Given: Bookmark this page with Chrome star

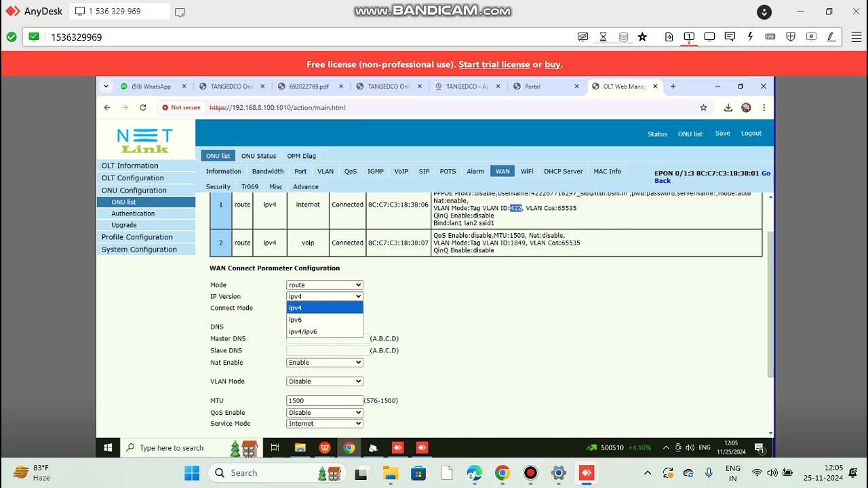Looking at the screenshot, I should 703,107.
